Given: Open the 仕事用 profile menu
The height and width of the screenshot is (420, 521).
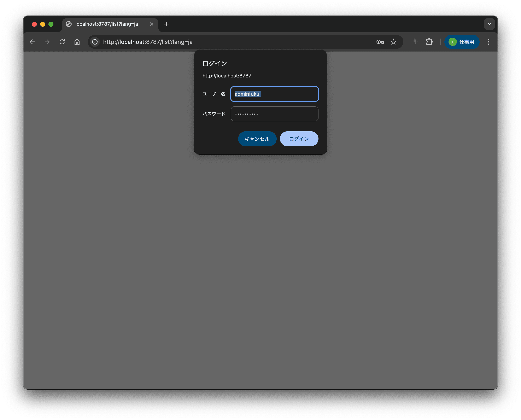Looking at the screenshot, I should 462,42.
